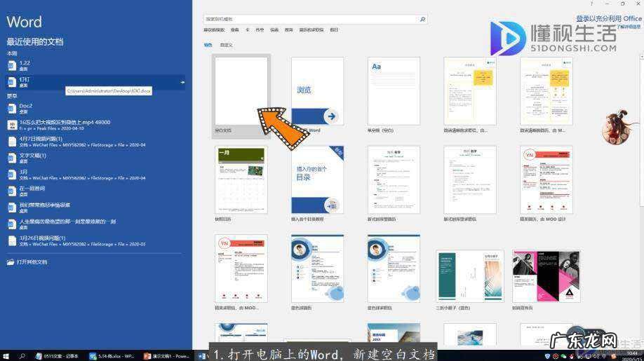This screenshot has width=644, height=361.
Task: Pin the highlighted recent document
Action: click(182, 83)
